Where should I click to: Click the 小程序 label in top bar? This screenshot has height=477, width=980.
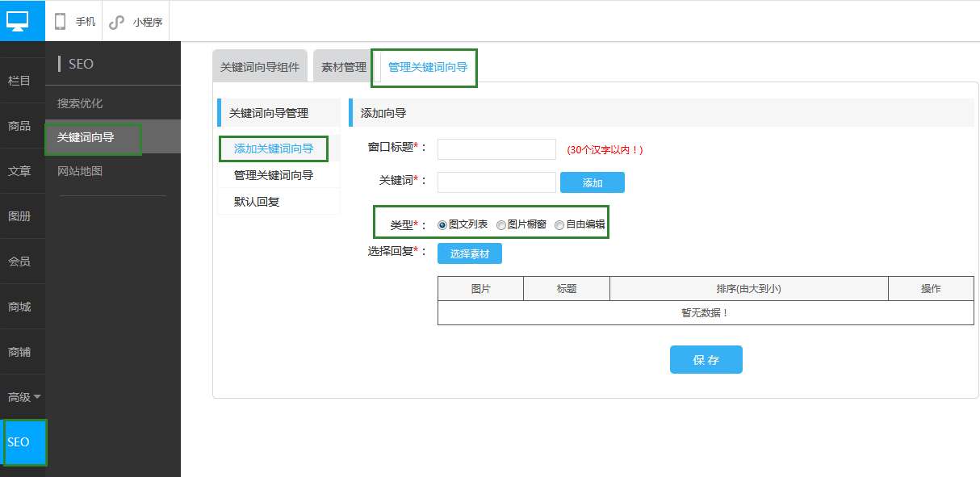pos(148,22)
